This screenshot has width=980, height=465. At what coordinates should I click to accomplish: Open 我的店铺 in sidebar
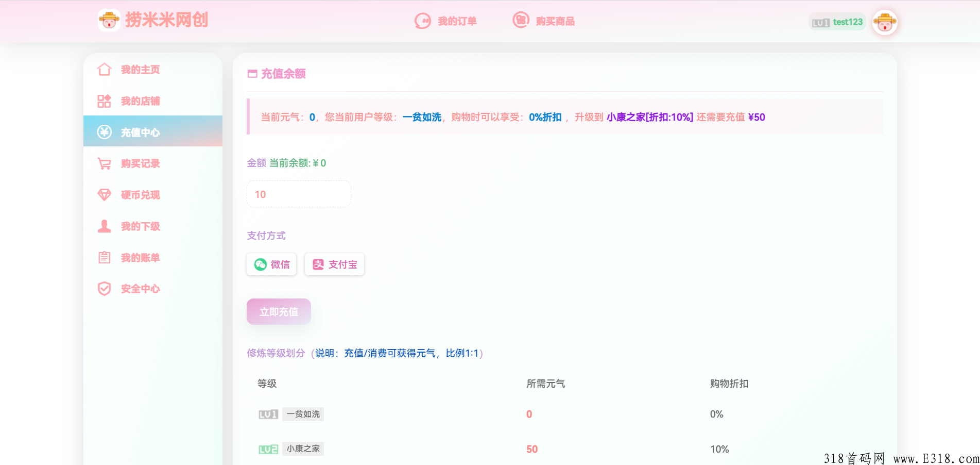tap(153, 101)
